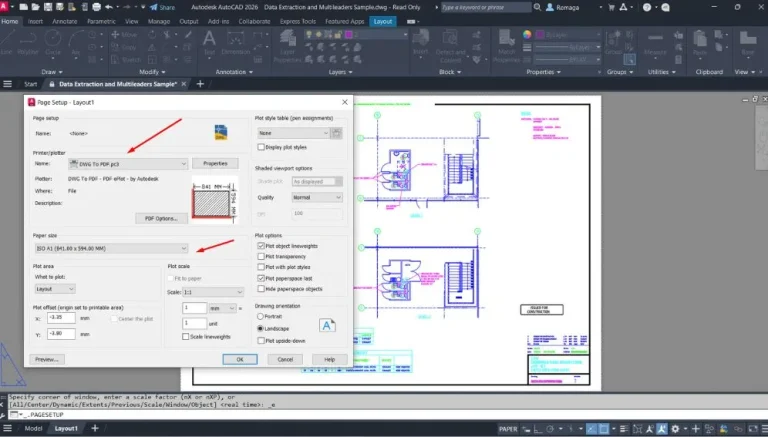768x437 pixels.
Task: Open the Parametric ribbon tab
Action: tap(101, 22)
